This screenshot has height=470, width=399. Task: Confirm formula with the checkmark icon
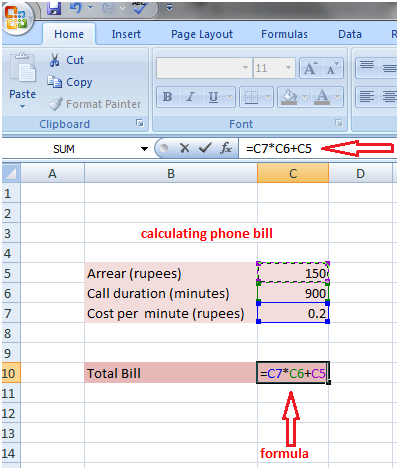[x=205, y=148]
